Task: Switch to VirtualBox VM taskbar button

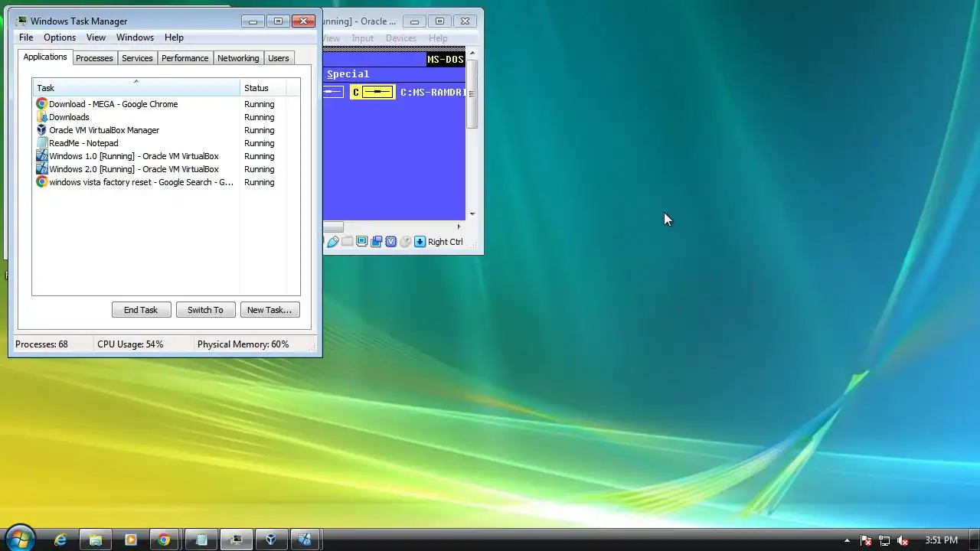Action: [x=305, y=540]
